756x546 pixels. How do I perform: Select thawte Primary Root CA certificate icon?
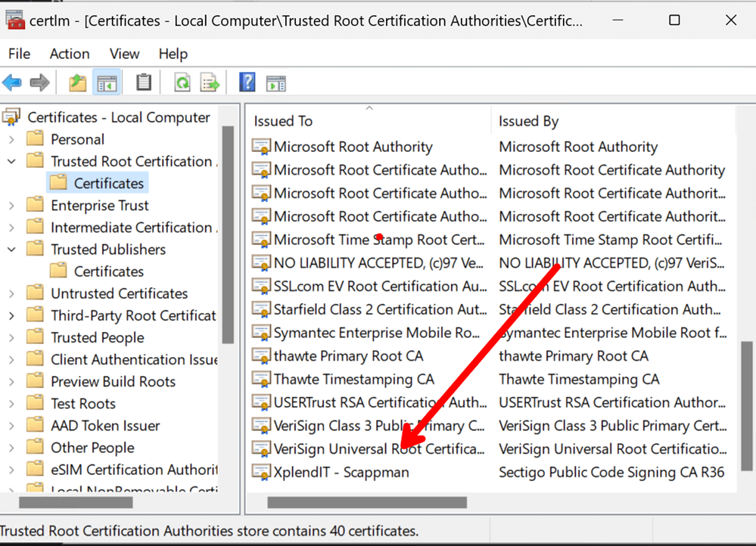point(261,355)
